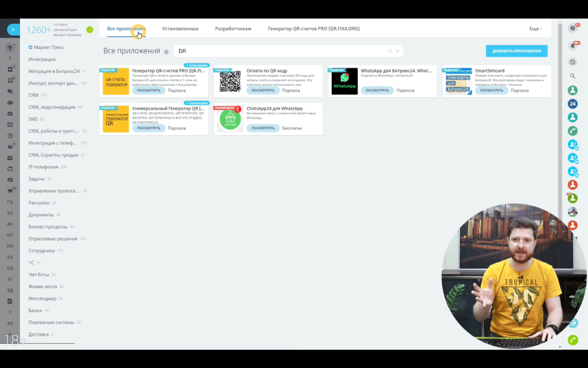The height and width of the screenshot is (368, 588).
Task: Open the contact card icon in left menu
Action: [10, 180]
